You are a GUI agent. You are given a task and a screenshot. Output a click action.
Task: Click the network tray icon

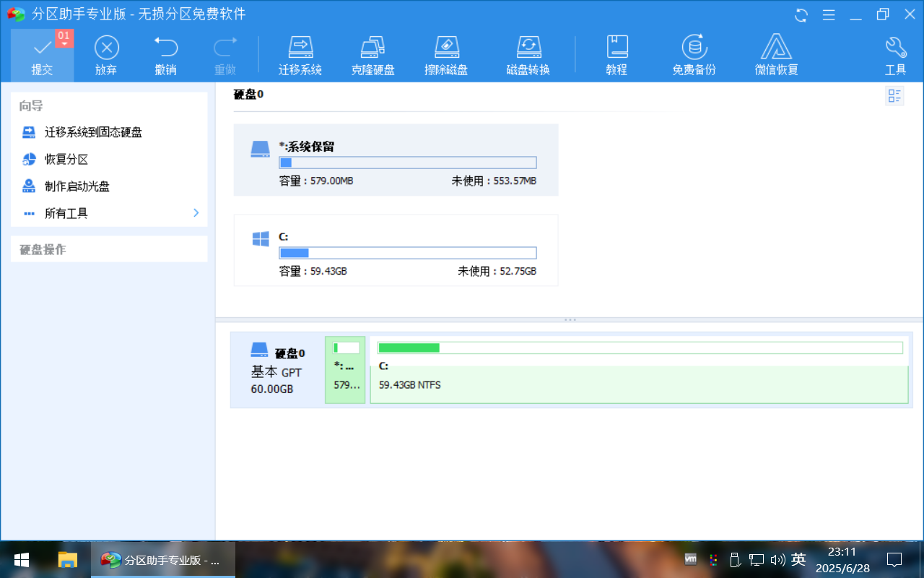tap(756, 559)
